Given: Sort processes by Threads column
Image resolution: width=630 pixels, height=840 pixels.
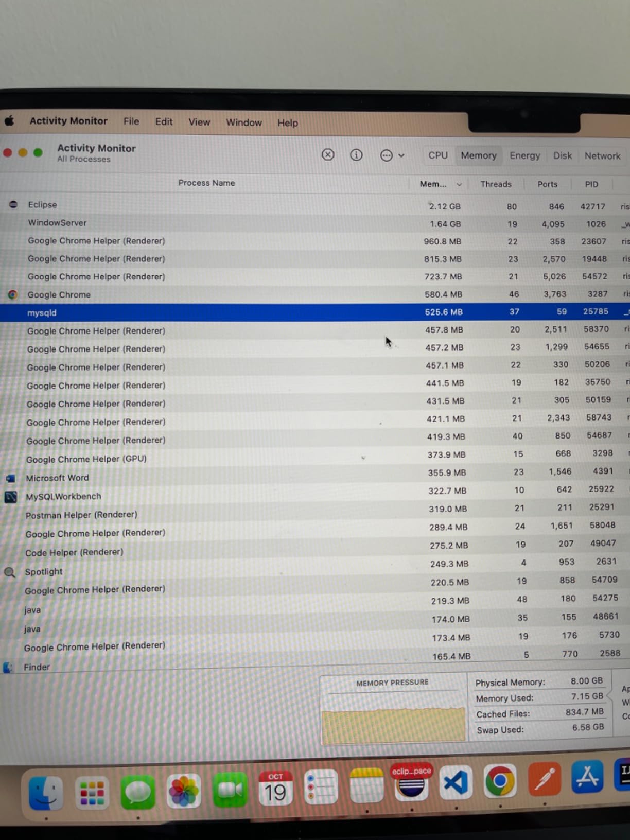Looking at the screenshot, I should click(496, 184).
